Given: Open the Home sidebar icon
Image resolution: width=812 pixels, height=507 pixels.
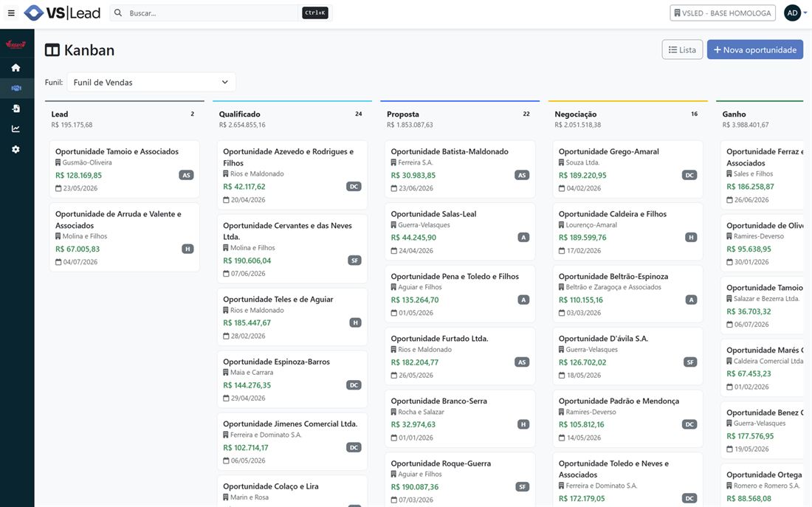Looking at the screenshot, I should point(16,68).
